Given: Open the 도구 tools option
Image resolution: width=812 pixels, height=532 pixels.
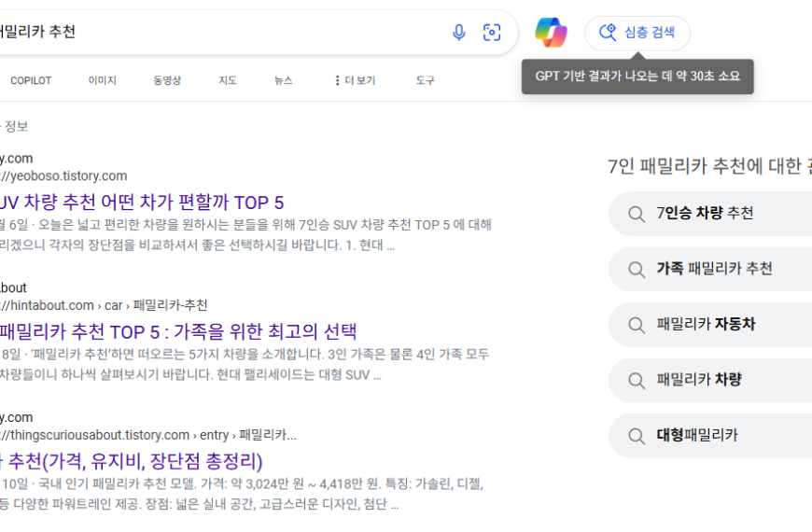Looking at the screenshot, I should point(425,80).
